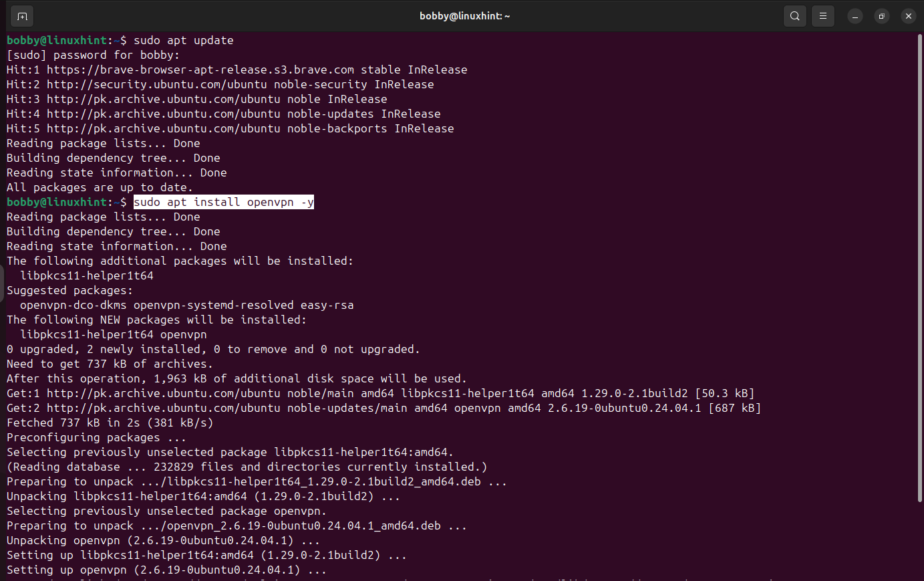
Task: Click the title bobby@linuxhint: ~
Action: coord(464,16)
